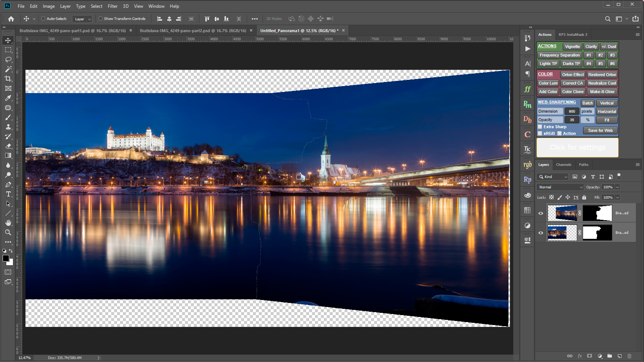Screen dimensions: 644x362
Task: Select the Eraser tool
Action: [x=8, y=146]
